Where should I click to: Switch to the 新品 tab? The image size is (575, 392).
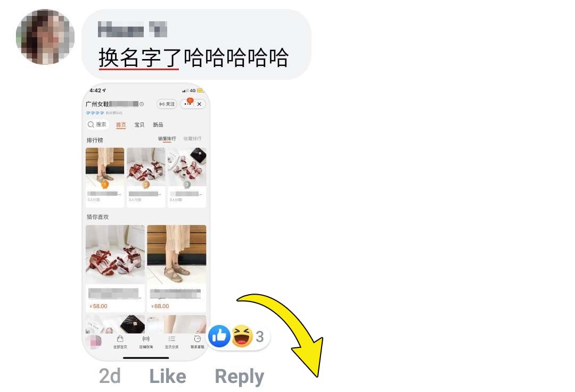pos(158,125)
